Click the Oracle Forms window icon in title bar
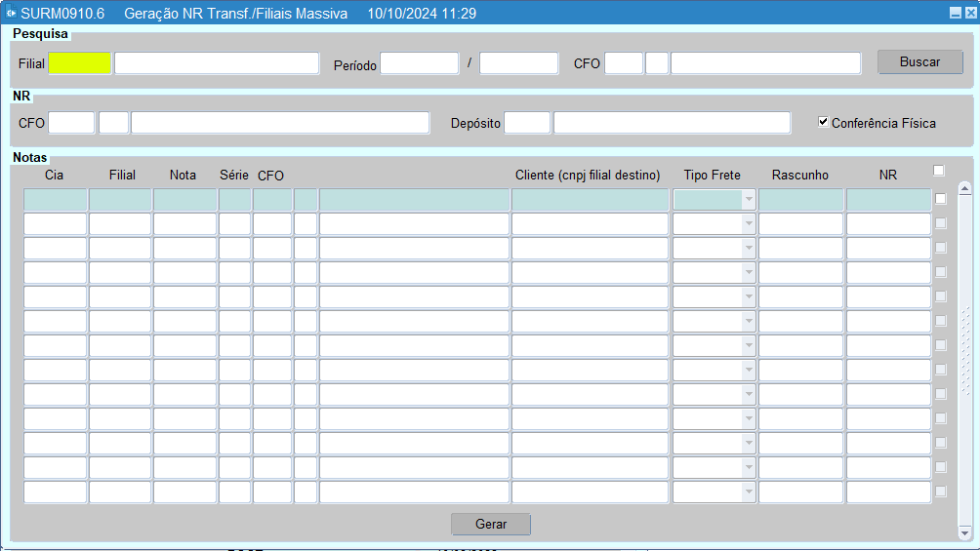The height and width of the screenshot is (551, 980). tap(11, 13)
